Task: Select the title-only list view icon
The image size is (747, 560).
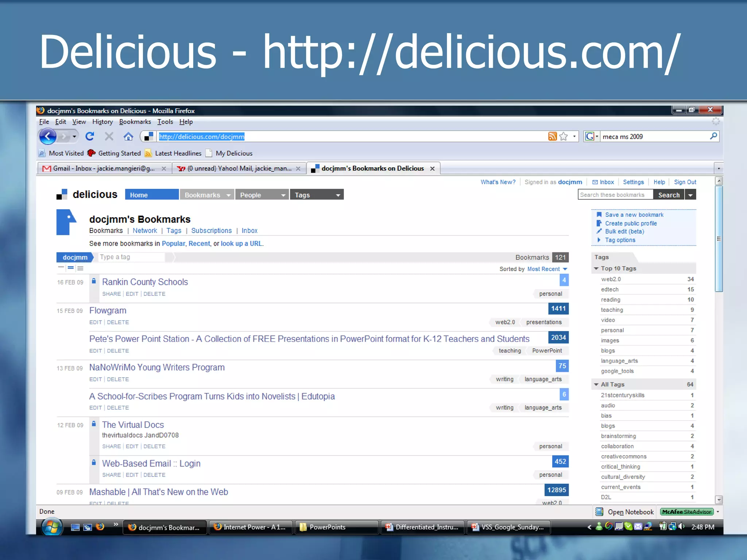Action: click(61, 268)
